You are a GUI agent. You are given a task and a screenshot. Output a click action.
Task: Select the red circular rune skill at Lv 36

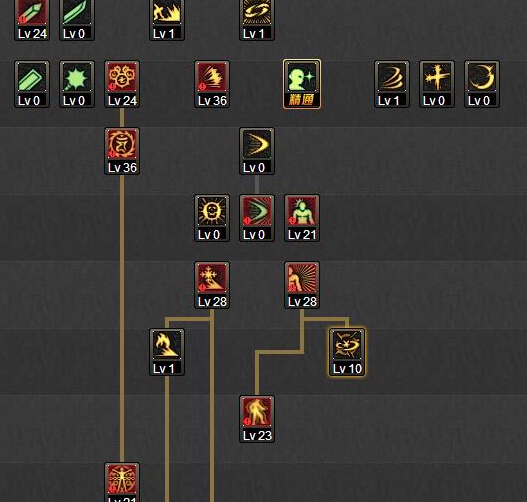click(x=122, y=151)
